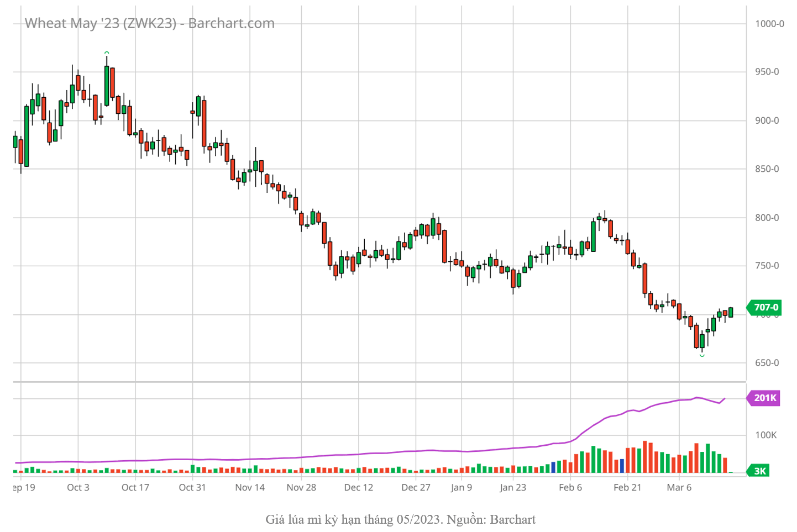
Task: Click the 900-0 price axis label
Action: [x=767, y=120]
